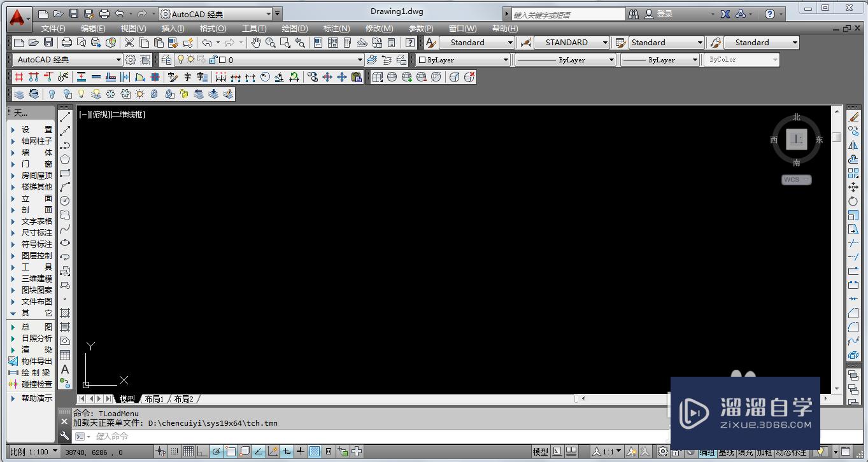Select the Multiline Text A tool
Image resolution: width=868 pixels, height=462 pixels.
[65, 369]
